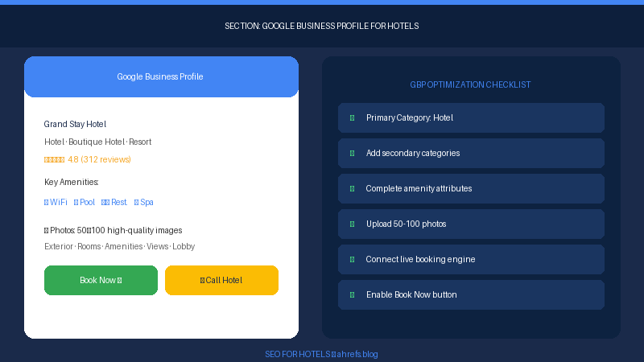Image resolution: width=644 pixels, height=362 pixels.
Task: Click the Photos 50–100 high-quality images line
Action: pyautogui.click(x=114, y=231)
